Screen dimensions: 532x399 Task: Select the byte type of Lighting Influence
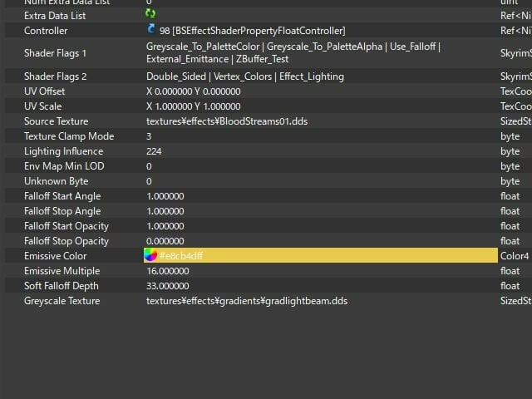[x=510, y=151]
